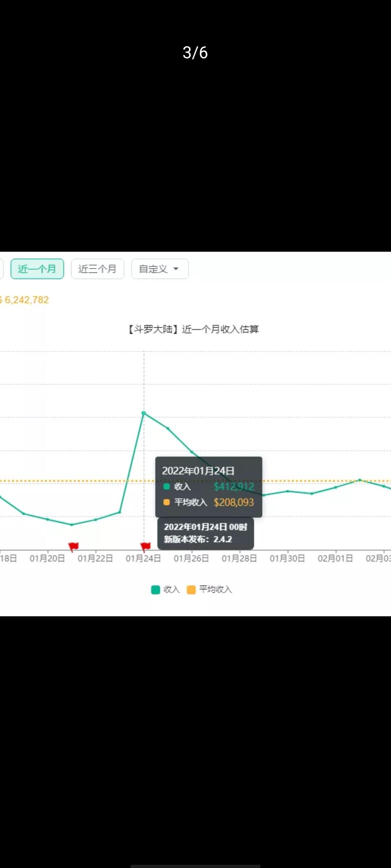This screenshot has height=868, width=391.
Task: Click the data point above 01月22日
Action: 96,520
